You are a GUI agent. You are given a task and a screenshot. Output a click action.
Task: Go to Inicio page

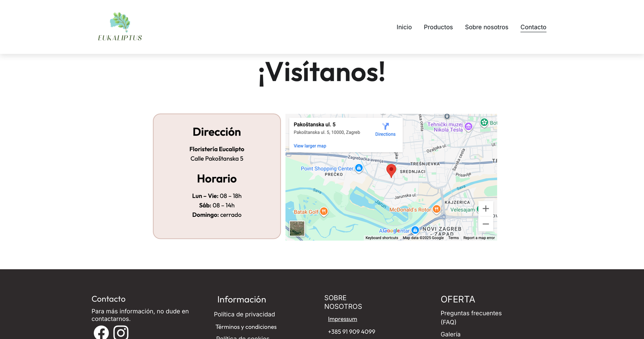click(404, 27)
